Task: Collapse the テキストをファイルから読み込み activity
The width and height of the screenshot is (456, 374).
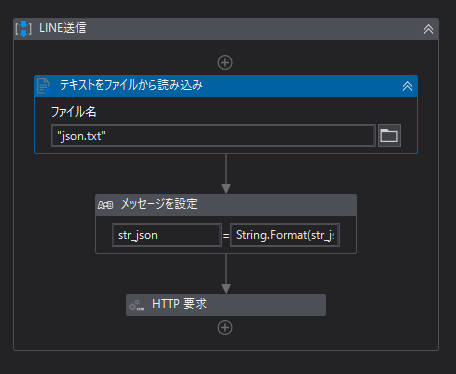Action: [407, 86]
